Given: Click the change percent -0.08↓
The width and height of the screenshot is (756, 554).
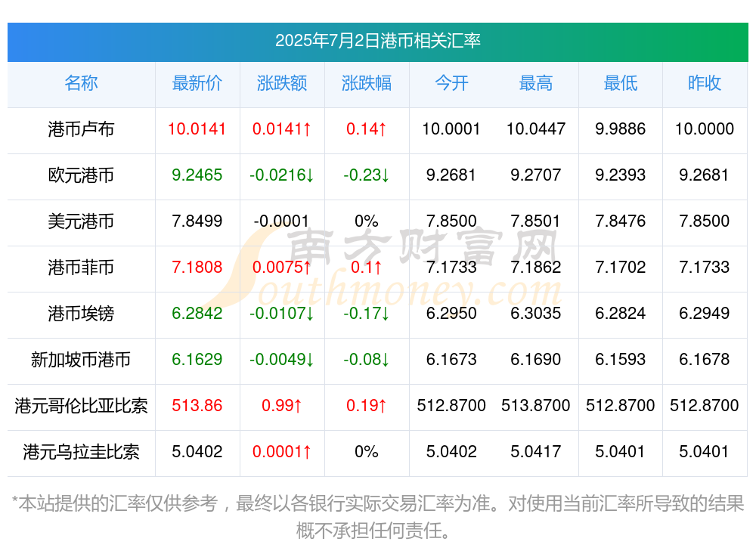Looking at the screenshot, I should pyautogui.click(x=367, y=360).
